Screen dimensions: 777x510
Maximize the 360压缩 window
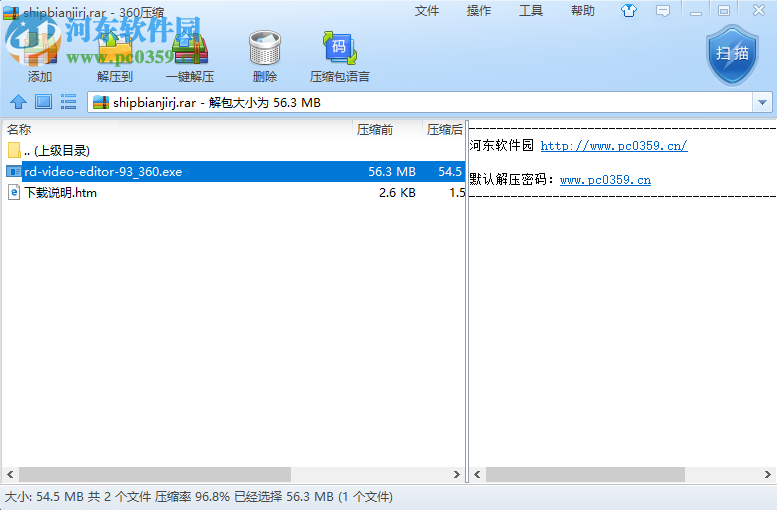click(724, 10)
